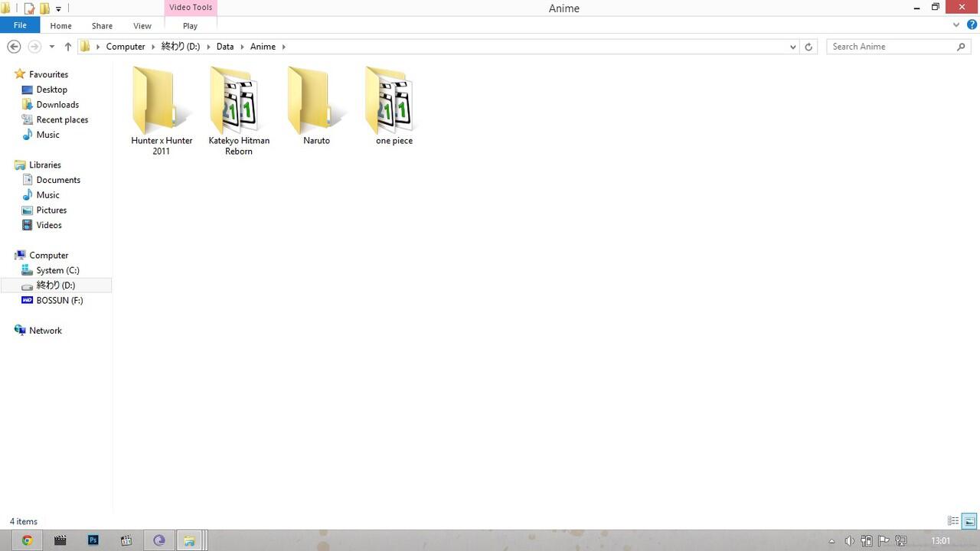Open Desktop under Favourites

tap(51, 90)
